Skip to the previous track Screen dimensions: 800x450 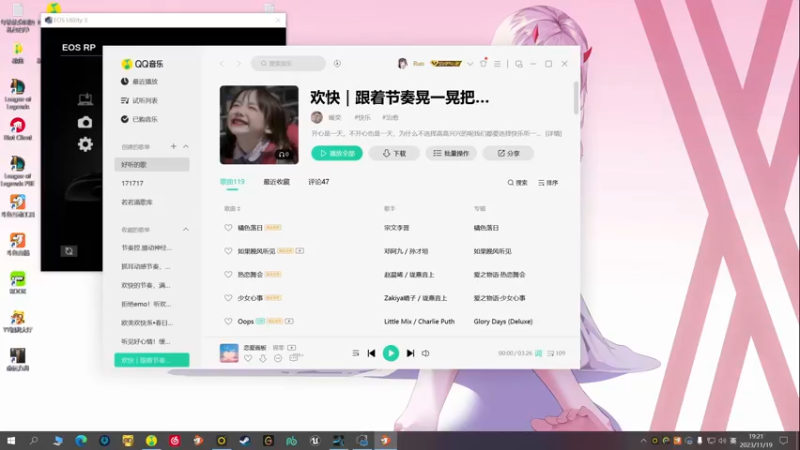[371, 353]
